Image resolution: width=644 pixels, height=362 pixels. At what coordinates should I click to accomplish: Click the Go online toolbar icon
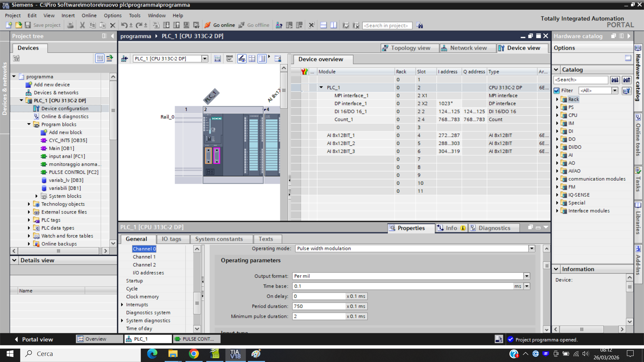coord(208,25)
